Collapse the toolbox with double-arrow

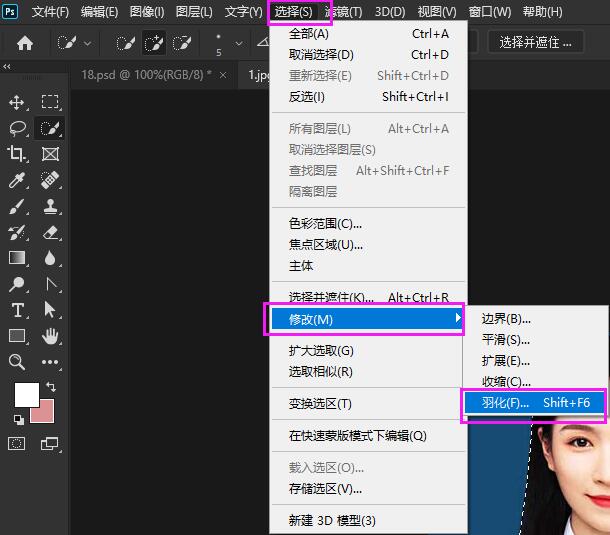[7, 67]
